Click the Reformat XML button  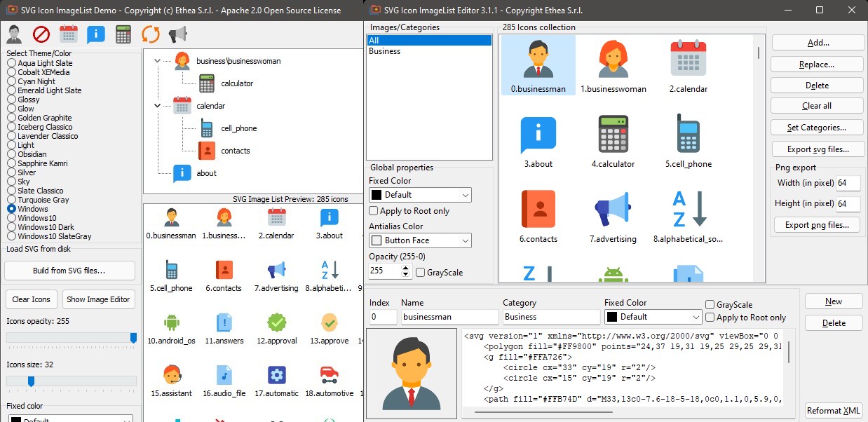point(834,411)
